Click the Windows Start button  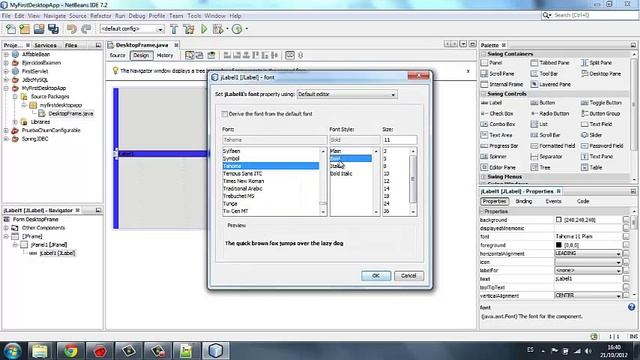(x=12, y=351)
